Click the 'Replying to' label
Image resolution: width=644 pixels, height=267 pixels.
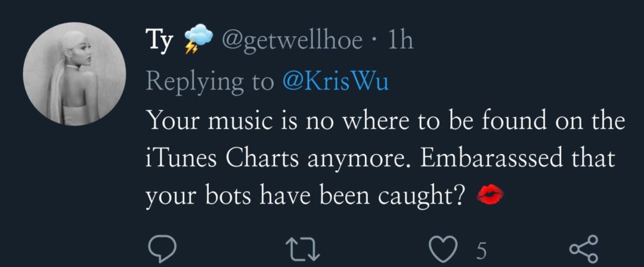pyautogui.click(x=210, y=82)
